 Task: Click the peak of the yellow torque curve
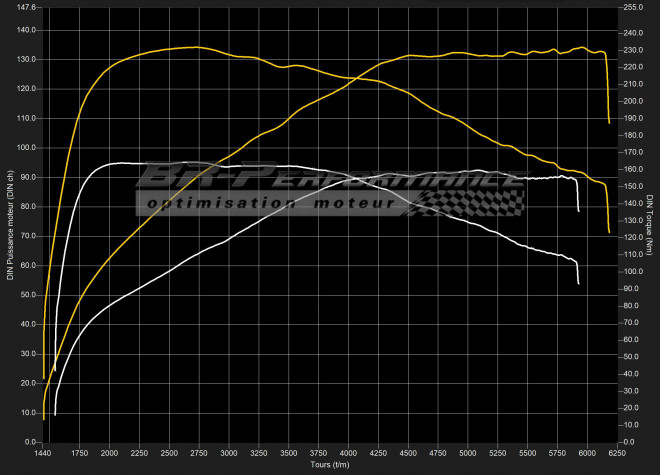(195, 47)
